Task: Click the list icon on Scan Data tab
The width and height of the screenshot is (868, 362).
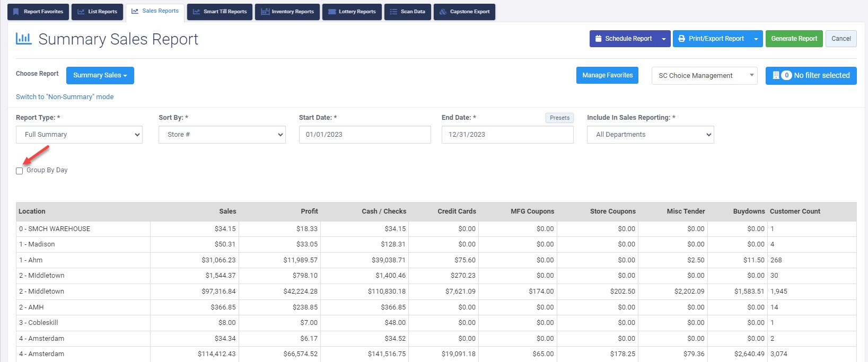Action: pos(393,12)
